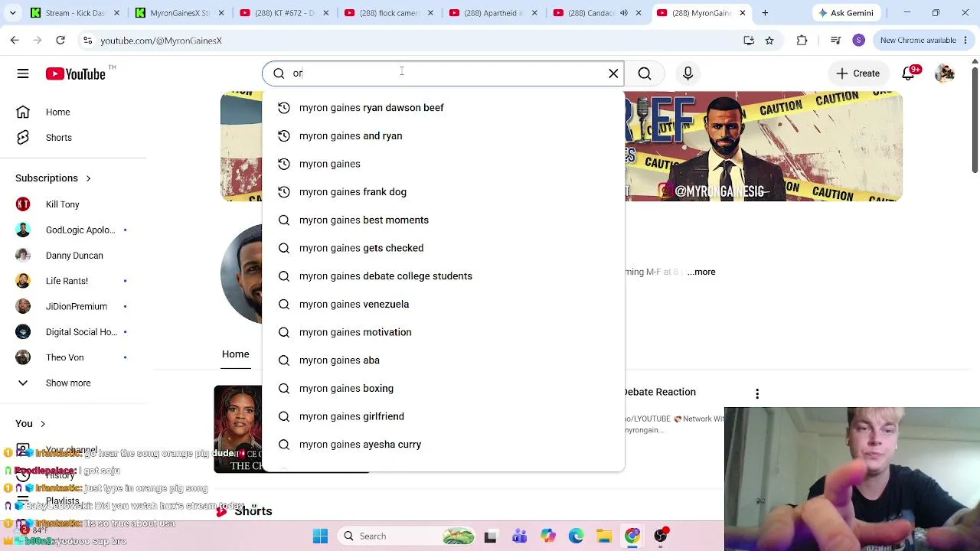
Task: Select suggestion myron gaines best moments
Action: tap(443, 220)
